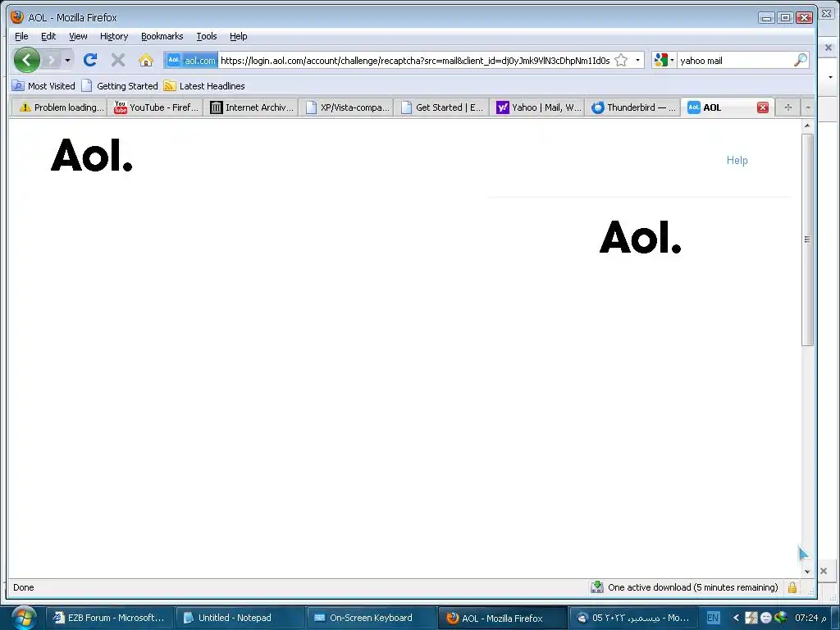Switch to the XP/Vista-compa... tab
The height and width of the screenshot is (630, 840).
[346, 107]
